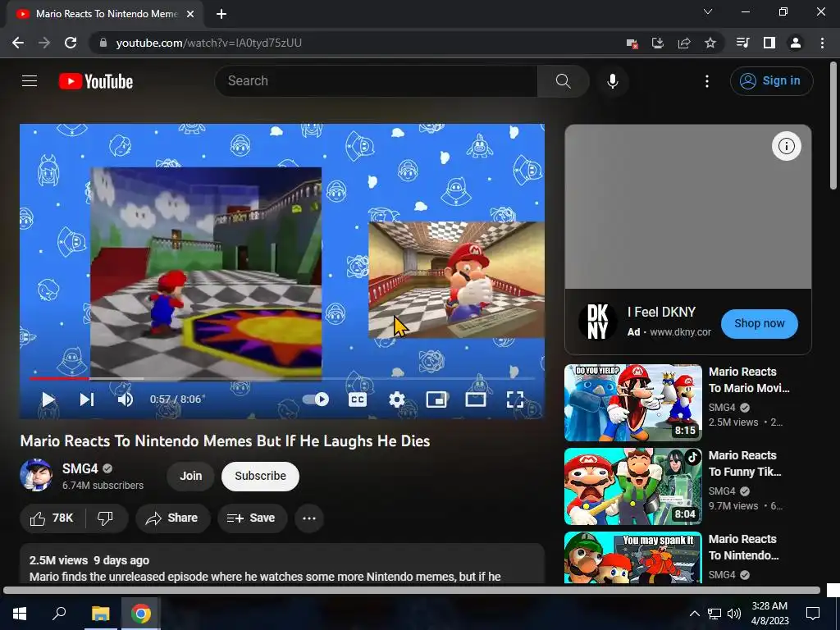The image size is (840, 630).
Task: Open Windows Start menu
Action: pos(20,614)
